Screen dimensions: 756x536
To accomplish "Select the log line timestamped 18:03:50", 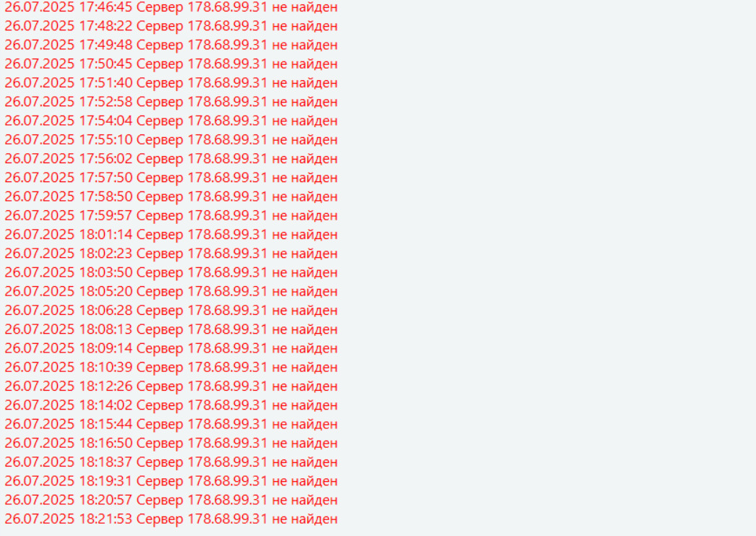I will [x=171, y=272].
